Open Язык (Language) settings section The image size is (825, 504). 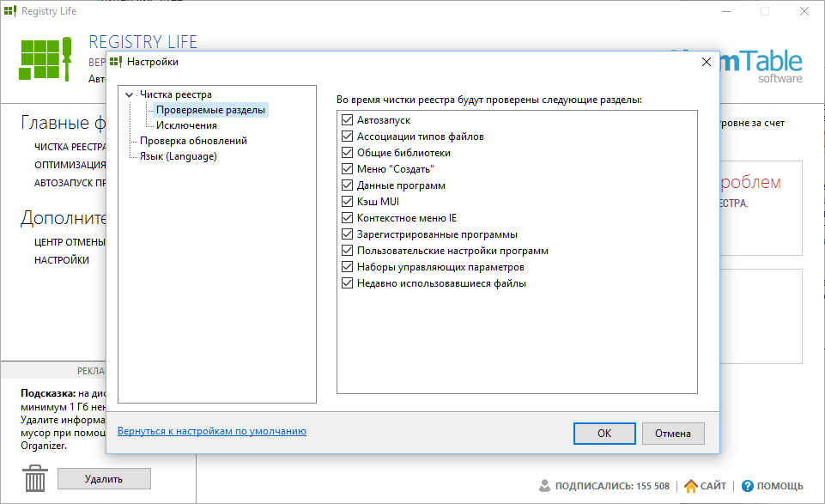pos(178,156)
